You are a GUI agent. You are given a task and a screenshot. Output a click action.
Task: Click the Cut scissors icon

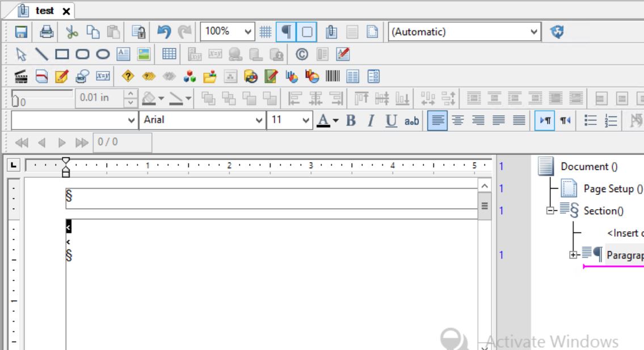(71, 32)
